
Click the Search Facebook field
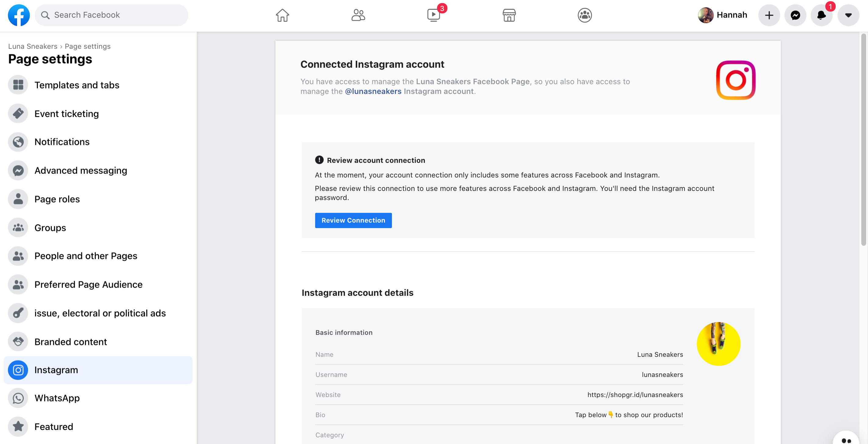coord(112,15)
